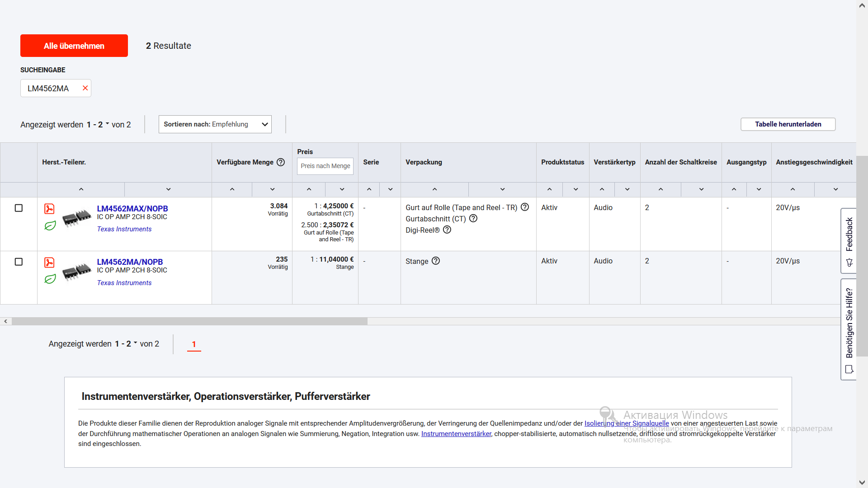This screenshot has height=488, width=868.
Task: Sort Preis column descending
Action: [x=342, y=189]
